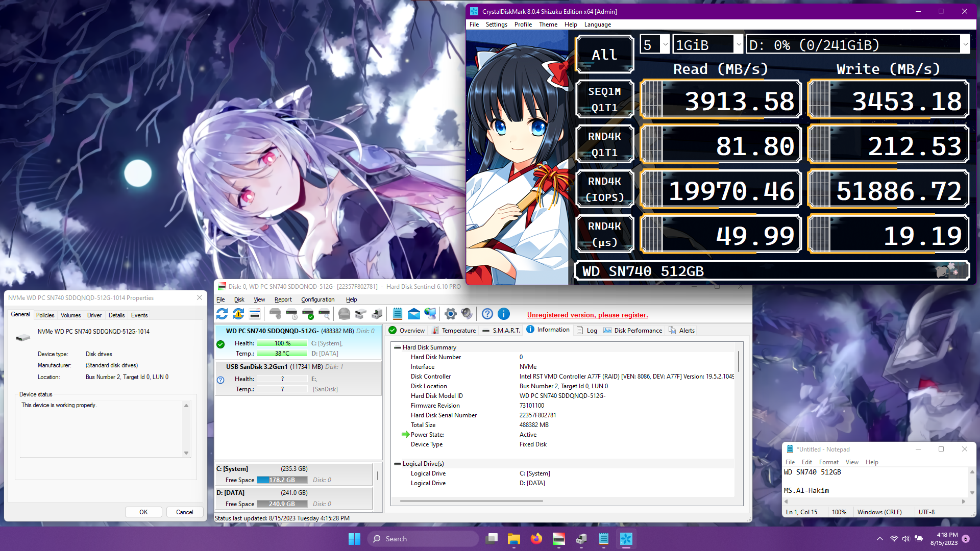The height and width of the screenshot is (551, 980).
Task: Click the disk acoustic test icon
Action: [275, 314]
